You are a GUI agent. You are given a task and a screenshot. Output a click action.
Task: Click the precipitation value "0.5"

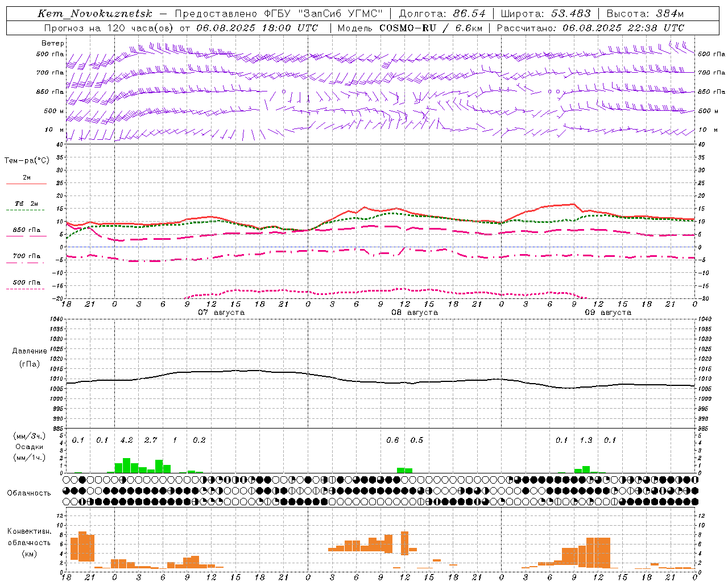417,440
